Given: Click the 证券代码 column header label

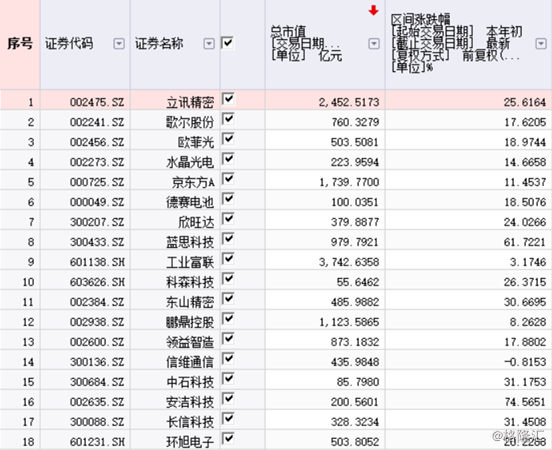Looking at the screenshot, I should coord(69,44).
